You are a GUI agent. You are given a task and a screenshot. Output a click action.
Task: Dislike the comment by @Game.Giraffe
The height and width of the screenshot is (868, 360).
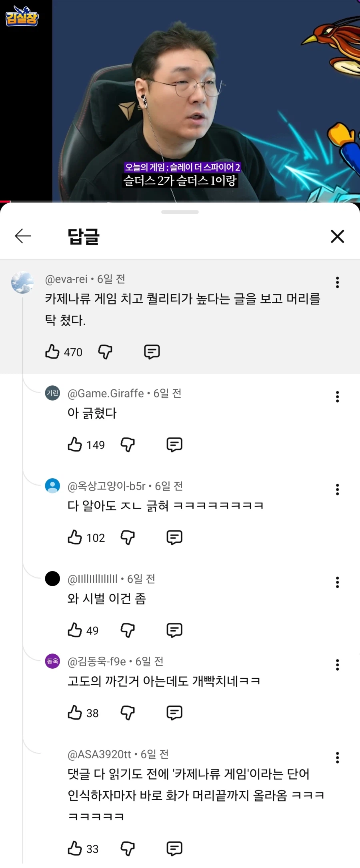pyautogui.click(x=128, y=444)
